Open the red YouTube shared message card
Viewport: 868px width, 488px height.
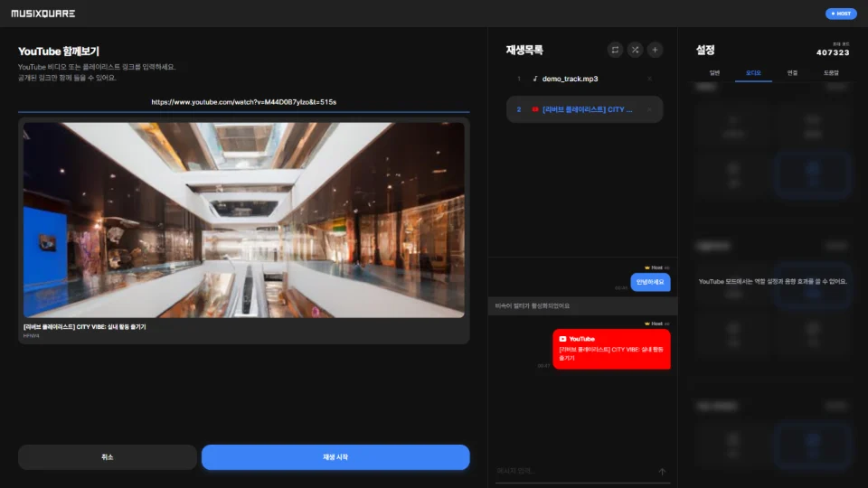[x=611, y=349]
